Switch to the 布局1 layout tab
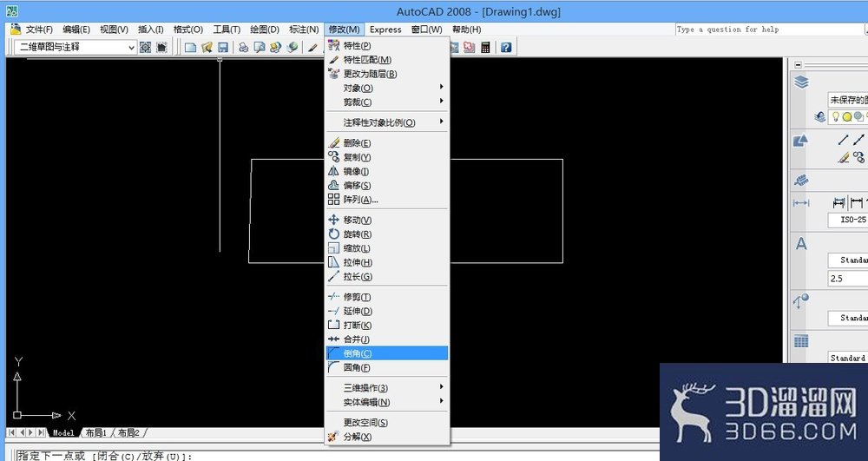 [96, 432]
